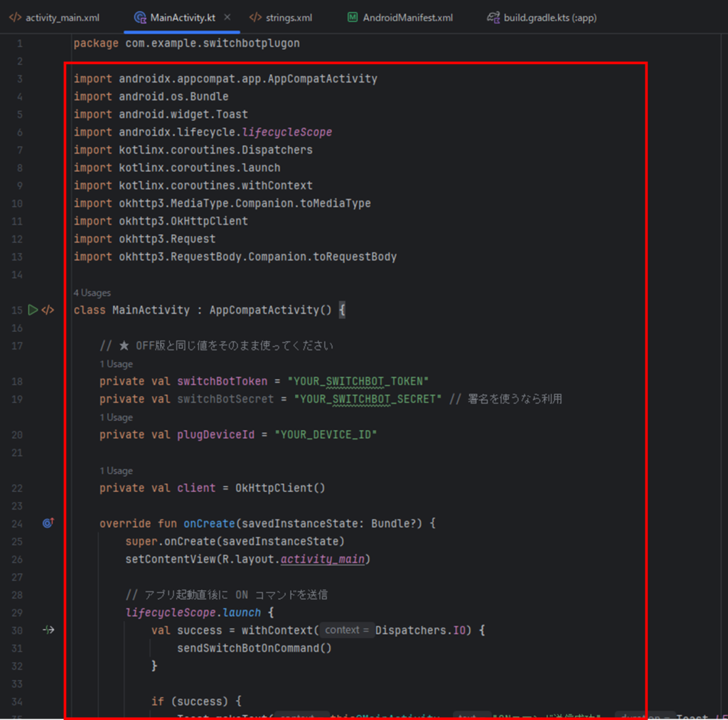Click '1 Usage' hint above client declaration
The width and height of the screenshot is (728, 720).
tap(116, 471)
